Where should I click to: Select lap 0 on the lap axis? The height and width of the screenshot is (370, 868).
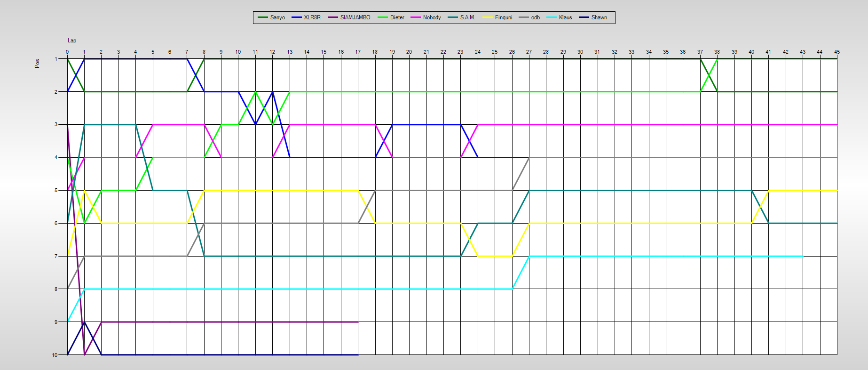(x=67, y=52)
